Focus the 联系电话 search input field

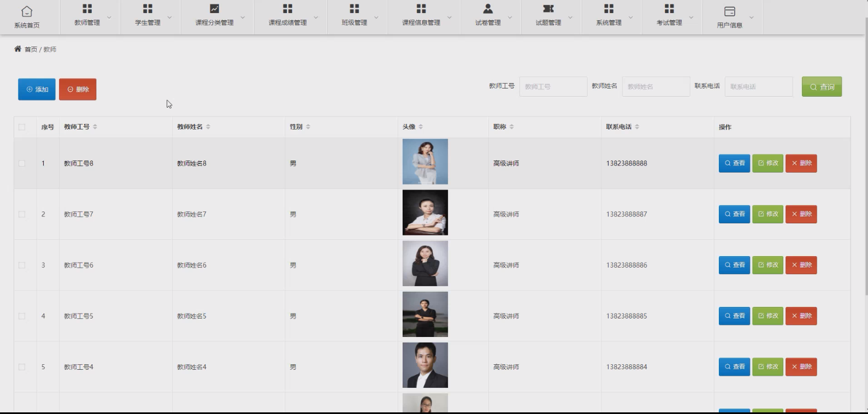(759, 87)
